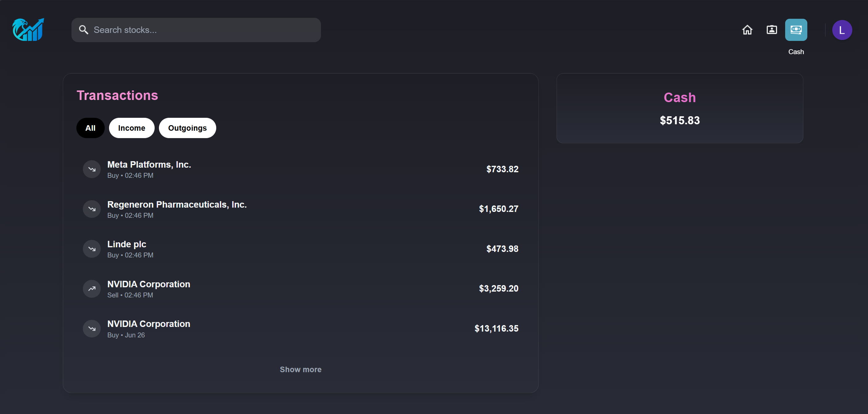Click the NVIDIA sell upward trend icon

coord(92,289)
